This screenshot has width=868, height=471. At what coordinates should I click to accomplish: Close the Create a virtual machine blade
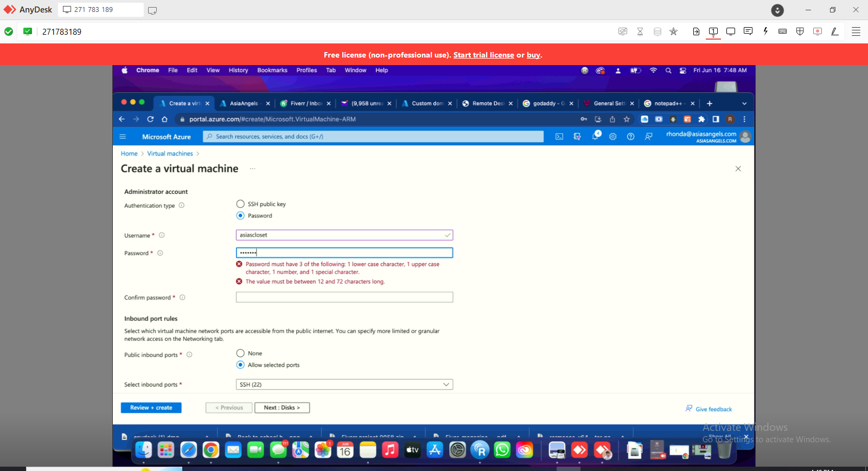pyautogui.click(x=738, y=169)
